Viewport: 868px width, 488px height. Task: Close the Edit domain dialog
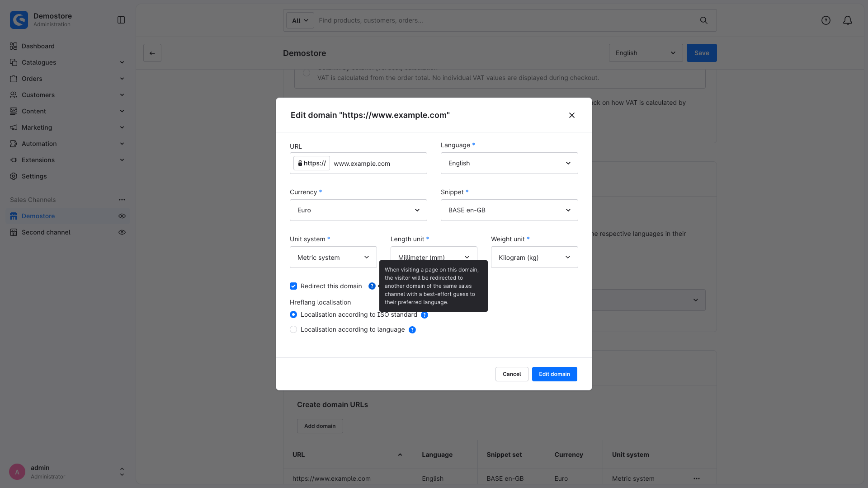pyautogui.click(x=572, y=115)
